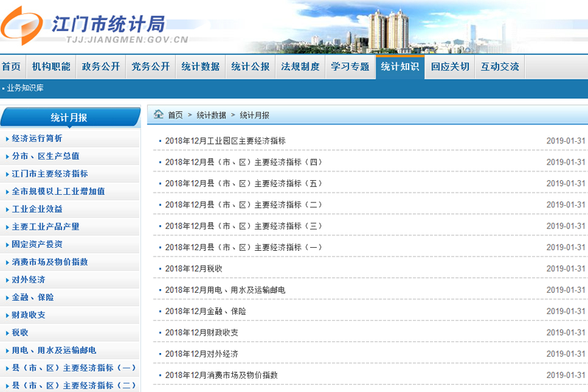Click the date beside 2018年12月工业园区主要经济指标
588x392 pixels.
(565, 140)
